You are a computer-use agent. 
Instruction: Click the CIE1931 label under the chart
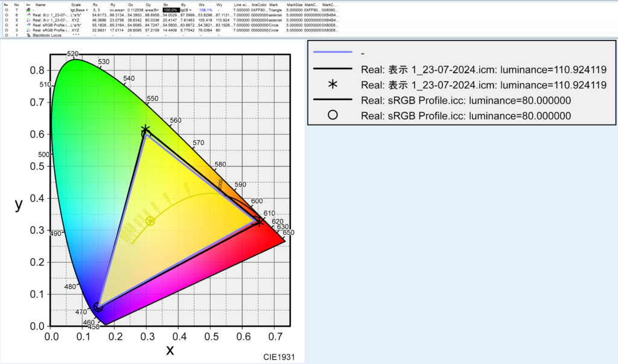(x=279, y=357)
